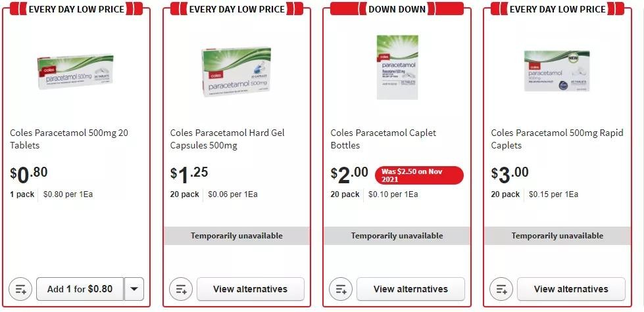Click add-to-list icon under Paracetamol 20 Tablets
This screenshot has width=644, height=312.
(x=20, y=289)
